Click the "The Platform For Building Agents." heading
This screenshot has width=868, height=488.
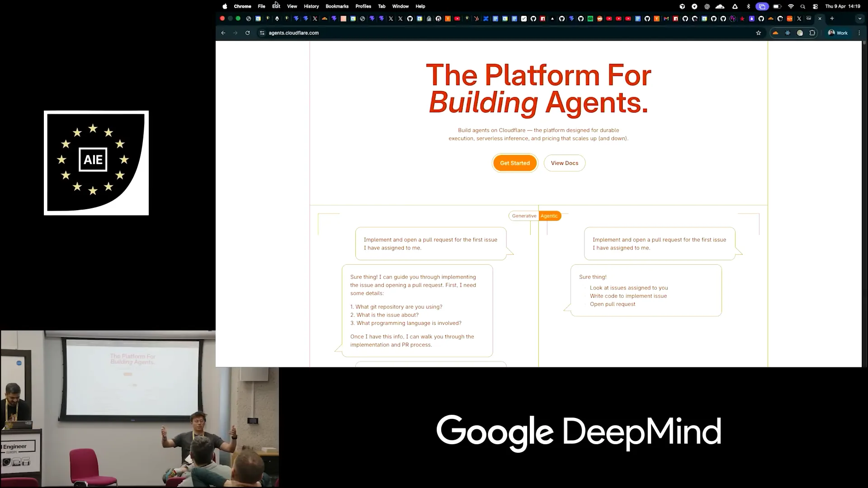pyautogui.click(x=538, y=89)
